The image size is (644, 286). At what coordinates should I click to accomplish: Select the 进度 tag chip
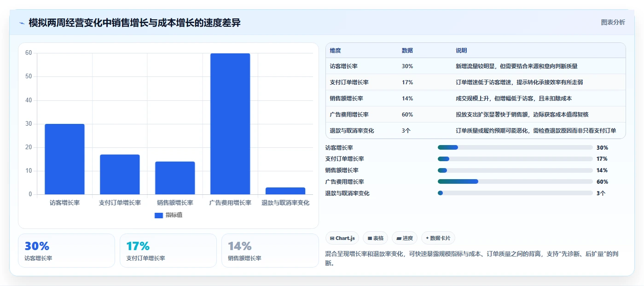[405, 238]
